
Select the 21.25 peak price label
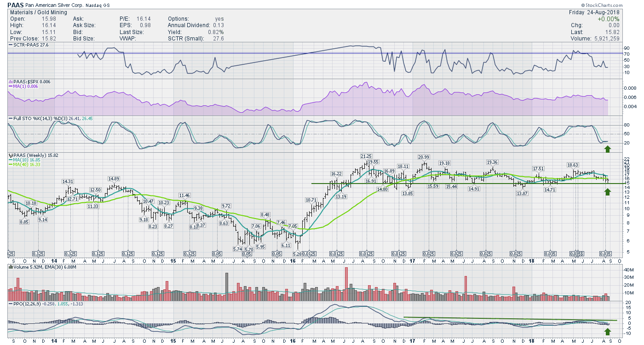coord(367,156)
